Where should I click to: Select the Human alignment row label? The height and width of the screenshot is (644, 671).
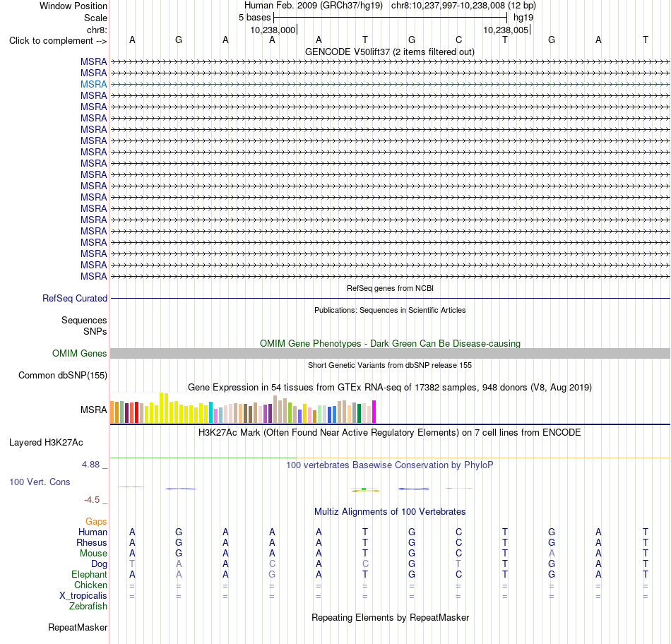click(93, 532)
